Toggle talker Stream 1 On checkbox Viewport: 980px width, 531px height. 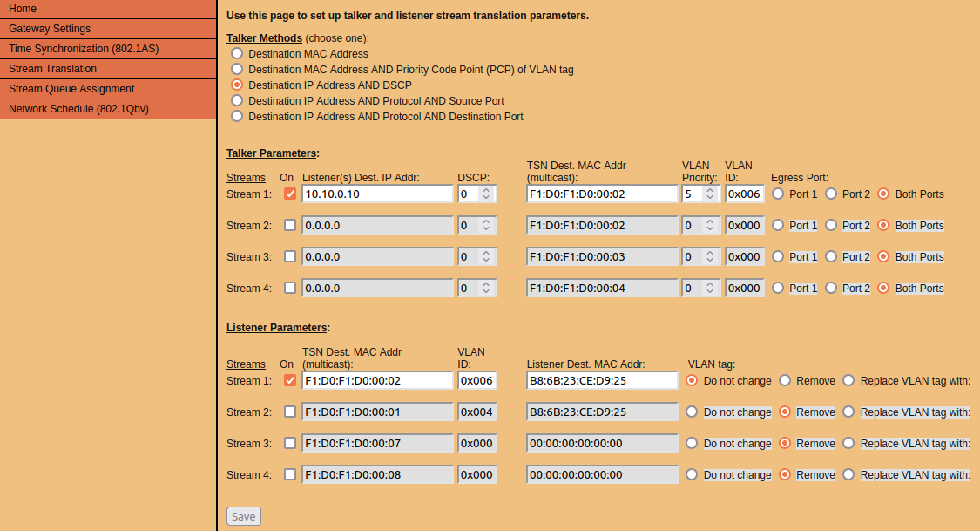pos(290,194)
